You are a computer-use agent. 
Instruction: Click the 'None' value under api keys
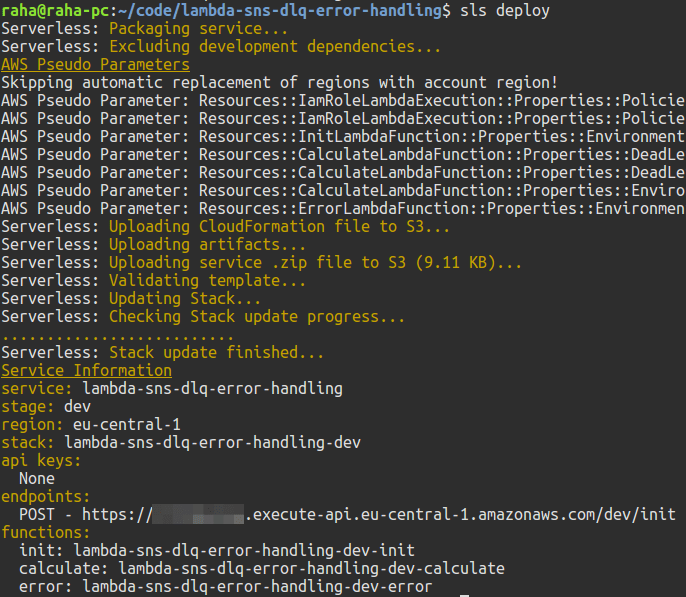tap(37, 478)
